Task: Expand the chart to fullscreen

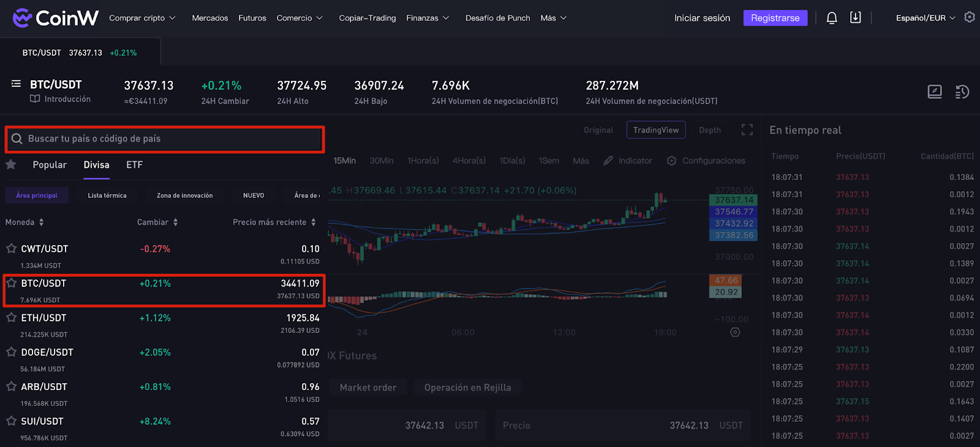Action: (747, 130)
